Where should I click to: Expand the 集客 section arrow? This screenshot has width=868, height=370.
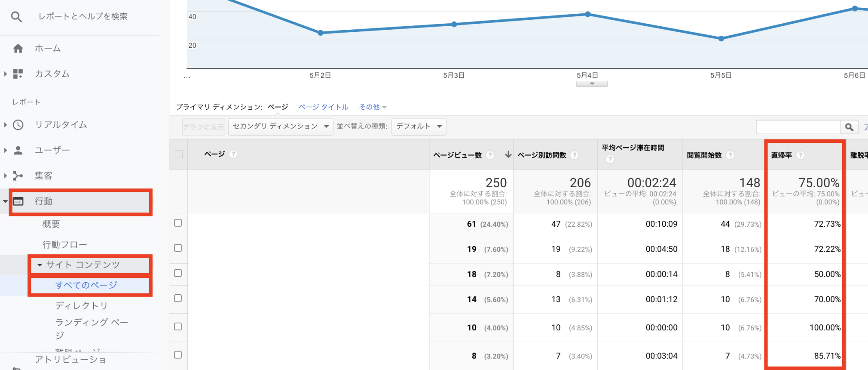coord(5,176)
